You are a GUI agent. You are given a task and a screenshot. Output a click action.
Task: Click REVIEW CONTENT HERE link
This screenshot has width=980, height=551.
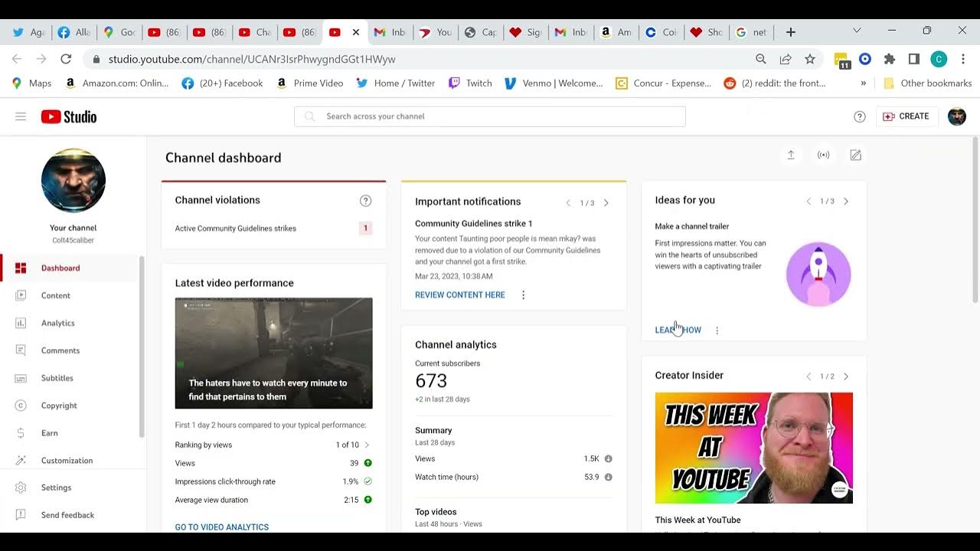(x=460, y=295)
